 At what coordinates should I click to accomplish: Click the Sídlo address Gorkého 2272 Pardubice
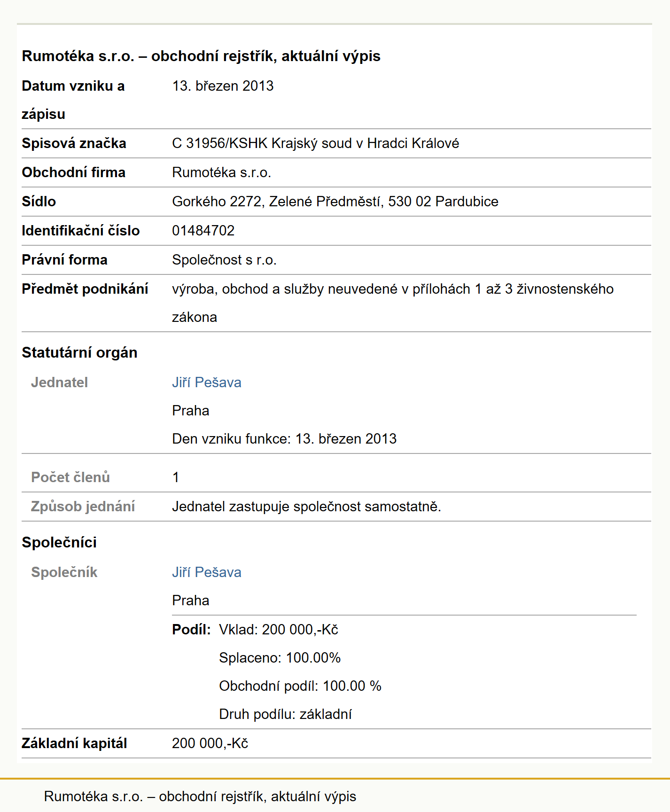tap(335, 201)
